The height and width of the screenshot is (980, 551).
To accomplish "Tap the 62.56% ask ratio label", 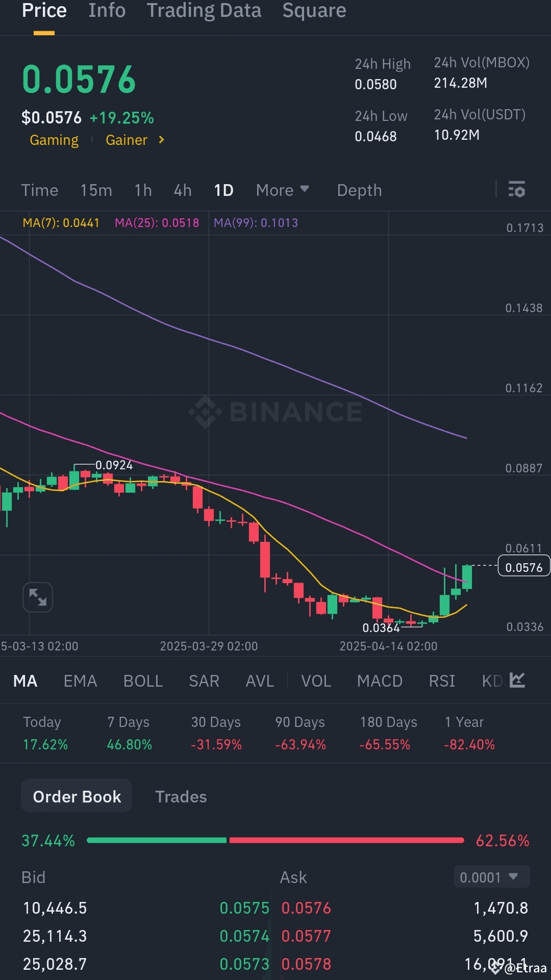I will point(503,841).
